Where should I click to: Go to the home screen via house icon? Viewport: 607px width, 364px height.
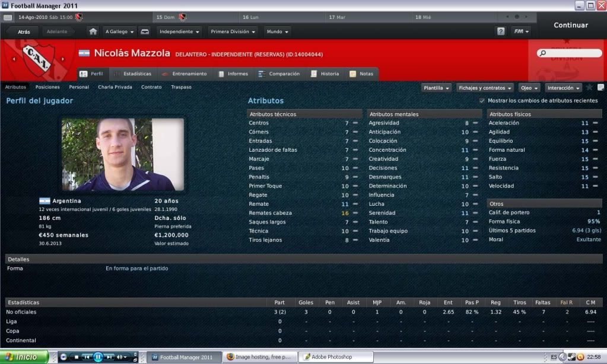pos(93,32)
